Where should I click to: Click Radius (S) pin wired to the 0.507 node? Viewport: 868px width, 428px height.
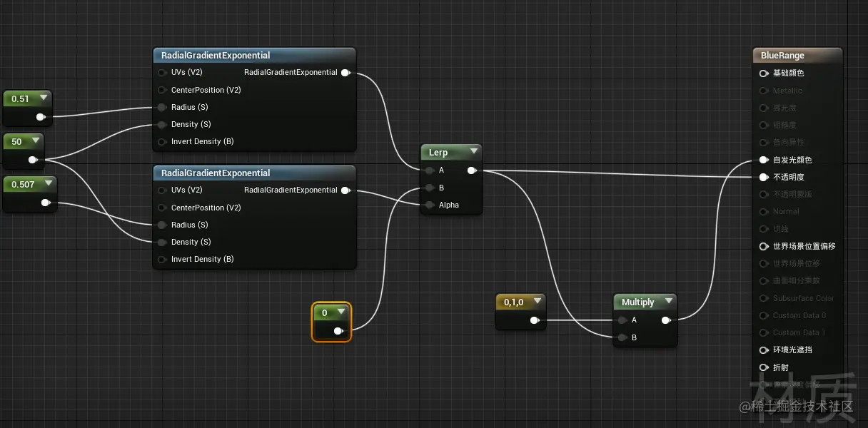(162, 225)
